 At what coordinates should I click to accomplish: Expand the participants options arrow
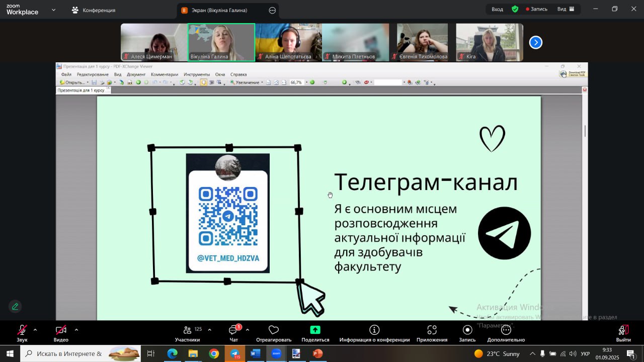pyautogui.click(x=209, y=330)
